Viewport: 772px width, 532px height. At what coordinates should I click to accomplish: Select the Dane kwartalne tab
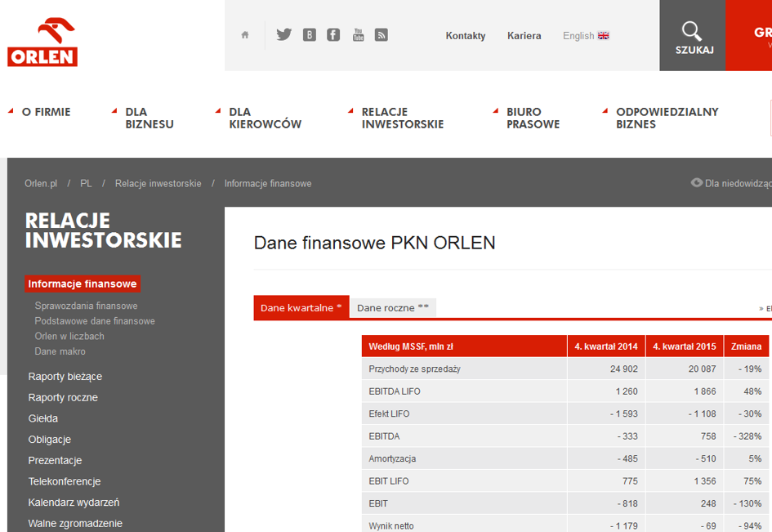click(301, 308)
